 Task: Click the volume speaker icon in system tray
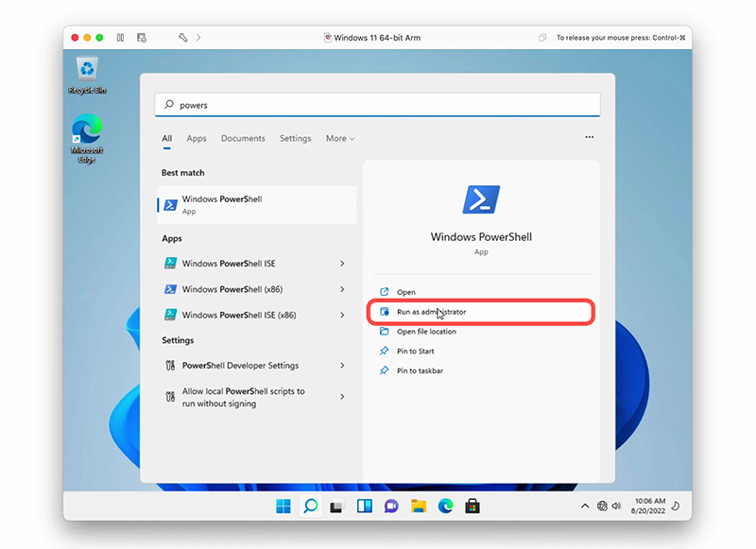[616, 506]
